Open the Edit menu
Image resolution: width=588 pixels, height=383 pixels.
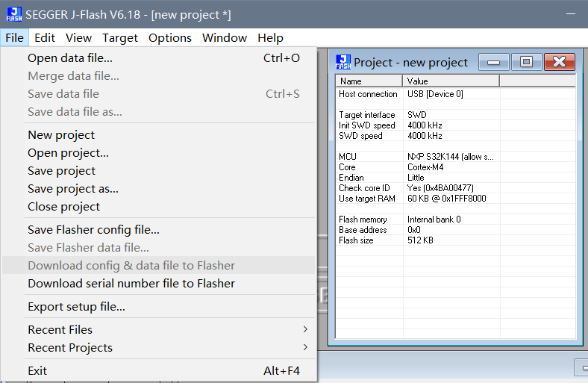[x=45, y=38]
